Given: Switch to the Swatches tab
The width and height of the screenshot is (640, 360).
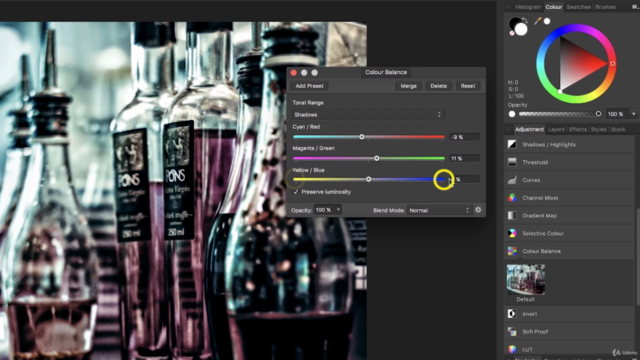Looking at the screenshot, I should [578, 7].
